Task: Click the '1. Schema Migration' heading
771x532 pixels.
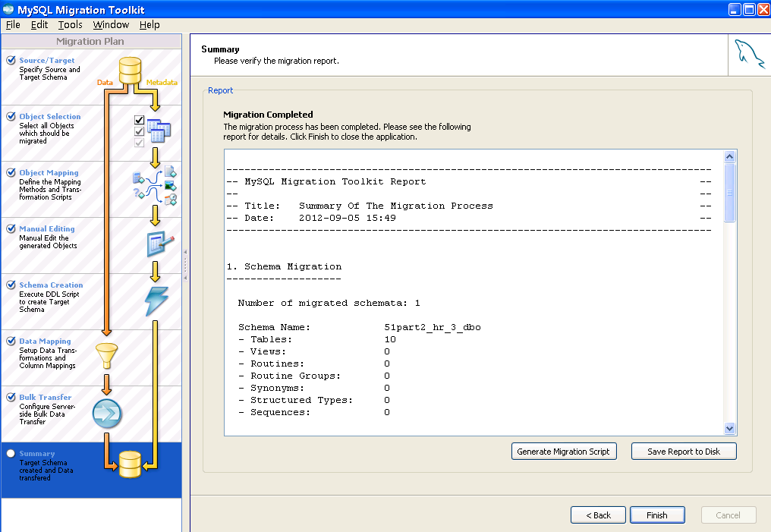Action: tap(285, 266)
